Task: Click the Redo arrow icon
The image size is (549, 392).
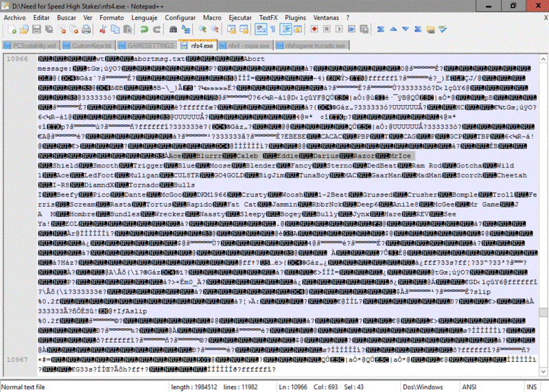Action: 156,30
